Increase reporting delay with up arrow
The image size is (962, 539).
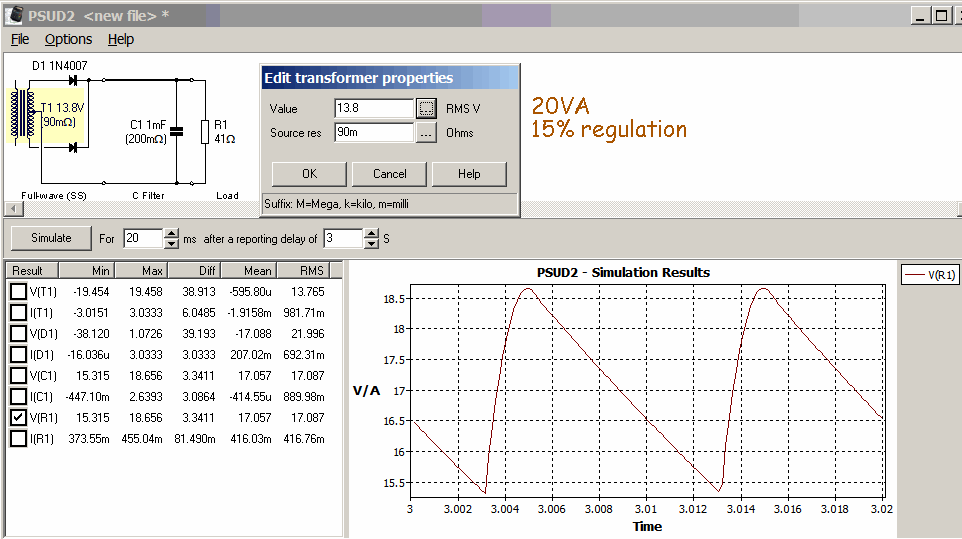point(371,234)
